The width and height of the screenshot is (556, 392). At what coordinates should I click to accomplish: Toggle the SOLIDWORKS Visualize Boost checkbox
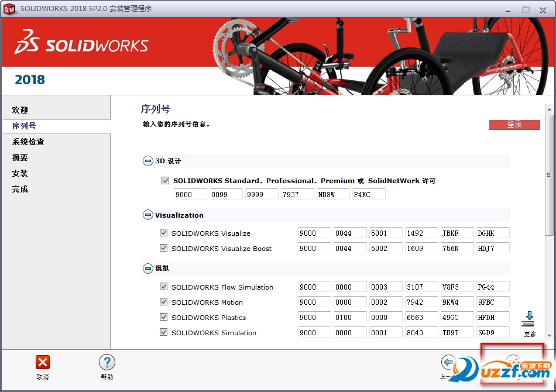[163, 248]
